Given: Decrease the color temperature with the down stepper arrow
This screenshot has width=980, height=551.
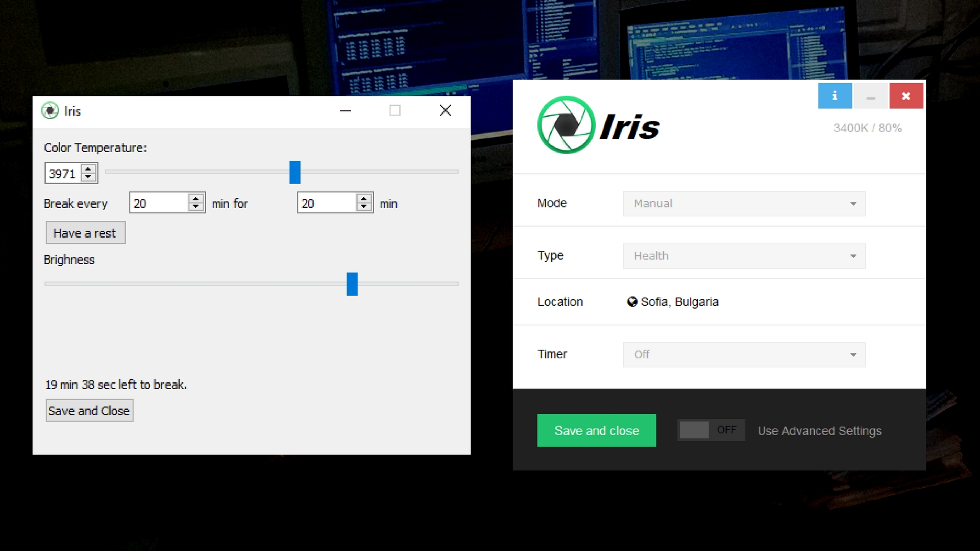Looking at the screenshot, I should pyautogui.click(x=89, y=178).
